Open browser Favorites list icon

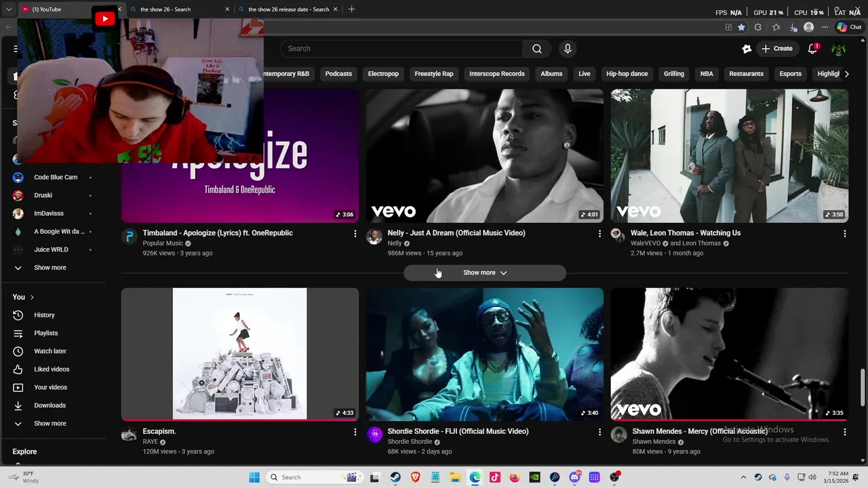click(x=776, y=27)
